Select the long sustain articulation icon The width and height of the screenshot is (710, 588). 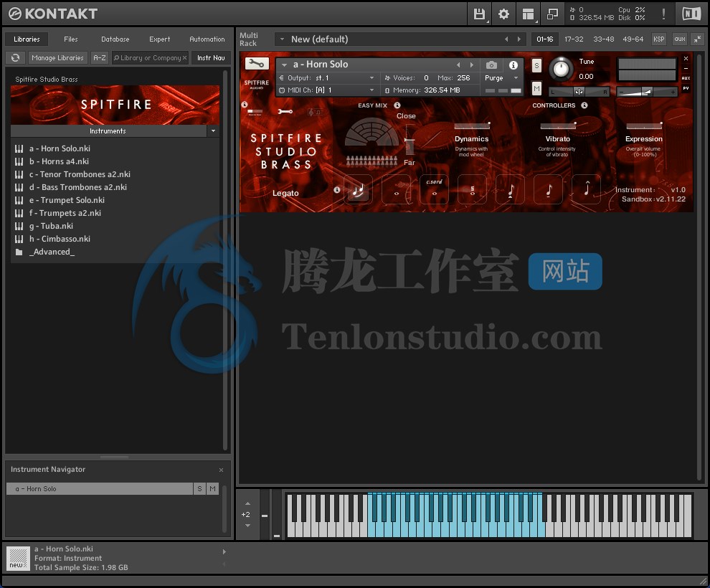(x=396, y=190)
